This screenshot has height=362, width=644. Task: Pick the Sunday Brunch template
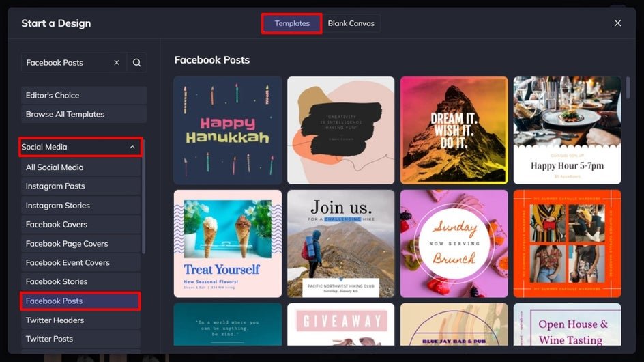(x=454, y=244)
